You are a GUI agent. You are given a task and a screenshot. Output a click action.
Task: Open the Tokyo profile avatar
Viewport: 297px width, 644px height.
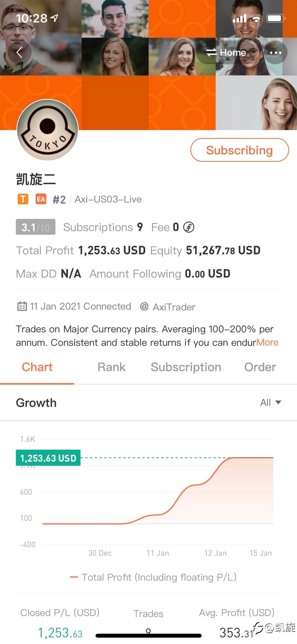[x=48, y=130]
